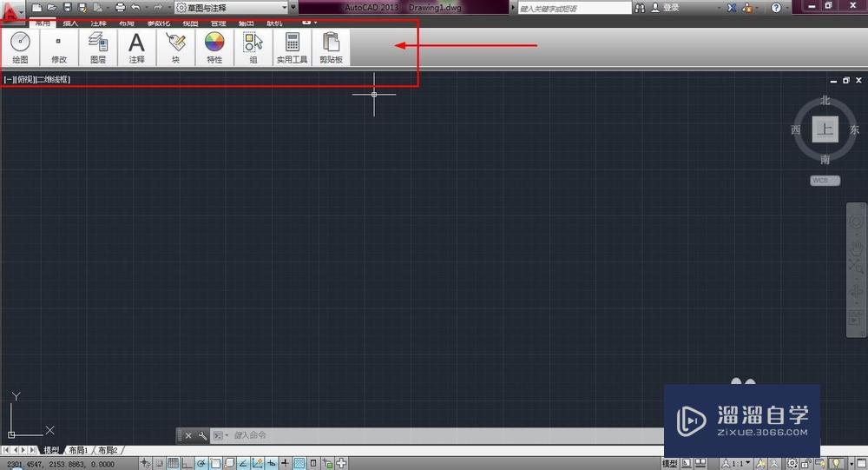The height and width of the screenshot is (470, 868).
Task: Toggle snap mode in status bar
Action: [159, 463]
